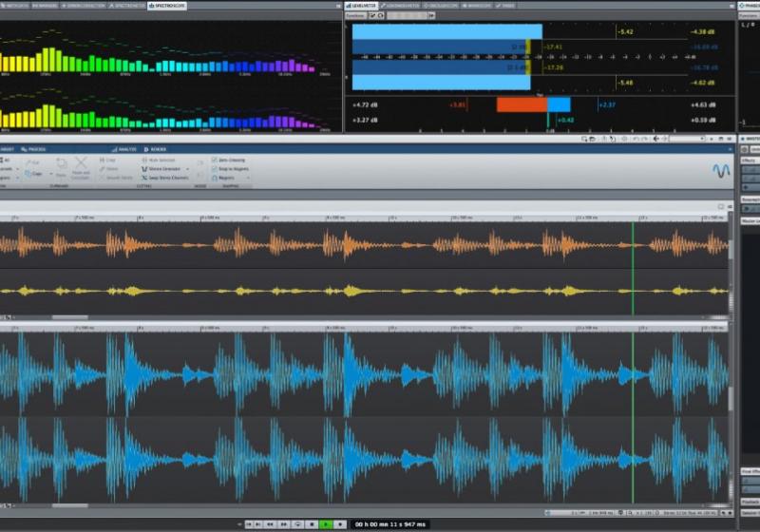
Task: Click the Copy icon in the ribbon
Action: (26, 174)
